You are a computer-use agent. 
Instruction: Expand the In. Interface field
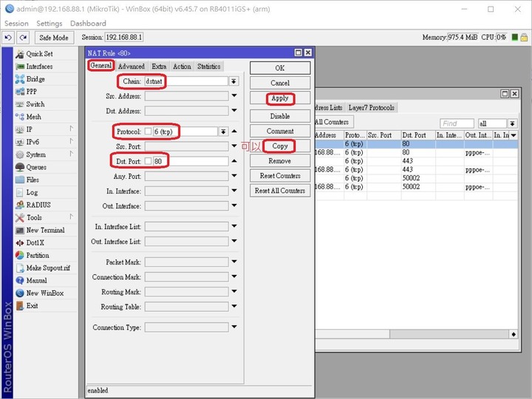(x=234, y=191)
